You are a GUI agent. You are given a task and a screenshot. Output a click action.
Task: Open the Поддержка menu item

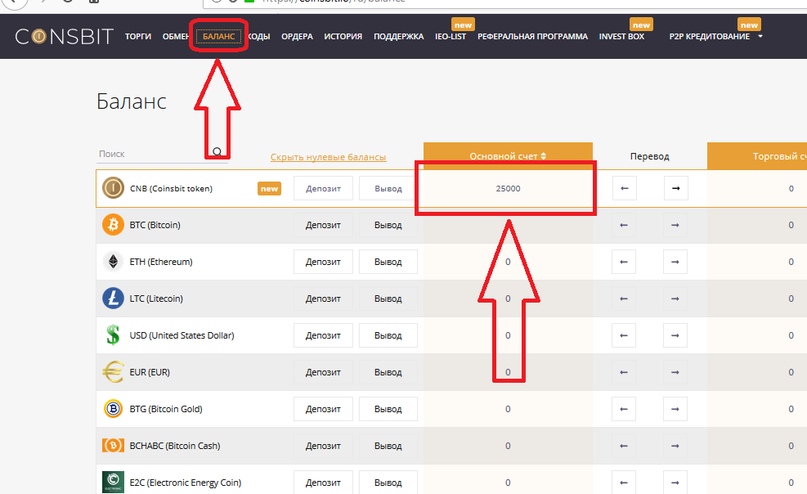point(398,37)
